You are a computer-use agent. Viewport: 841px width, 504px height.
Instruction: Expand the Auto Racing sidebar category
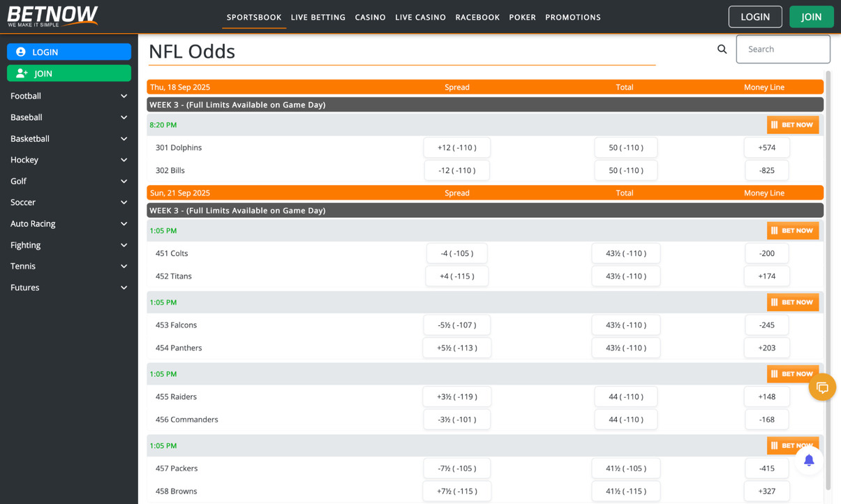68,223
